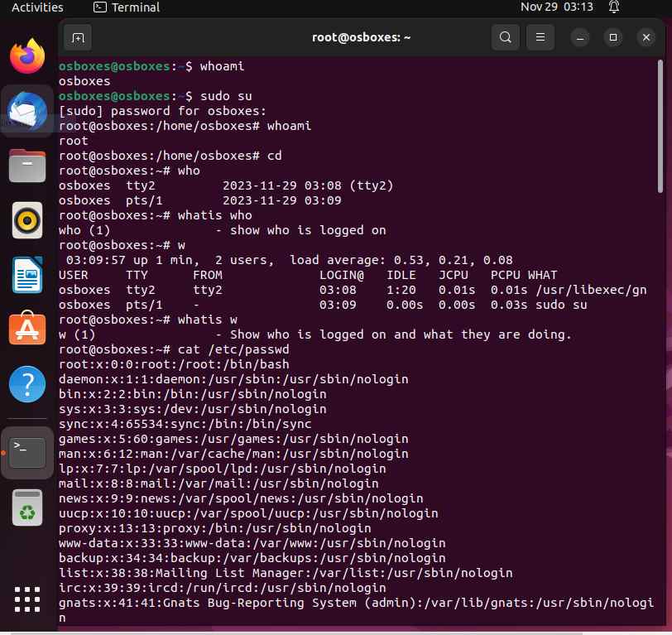Open the clock showing Nov 29 03:13

pyautogui.click(x=557, y=7)
